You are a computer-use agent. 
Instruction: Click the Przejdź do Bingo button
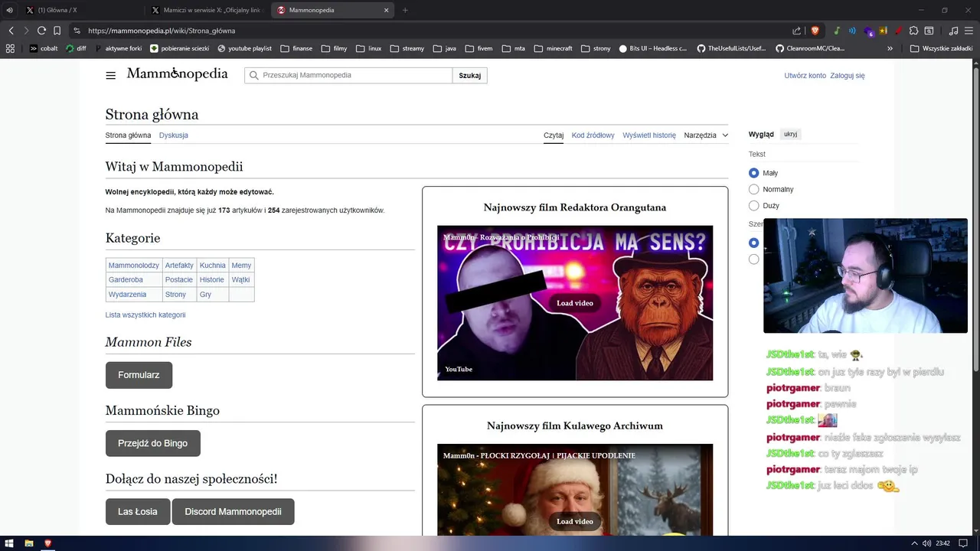152,444
